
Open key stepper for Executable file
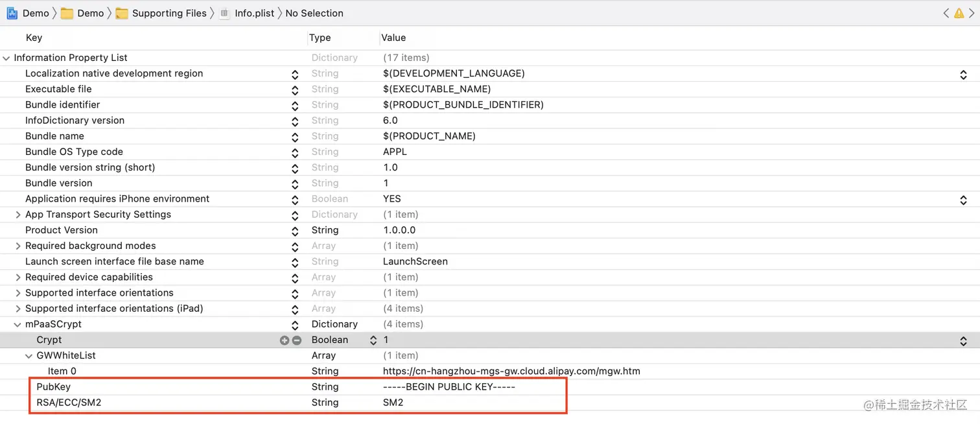pos(295,89)
